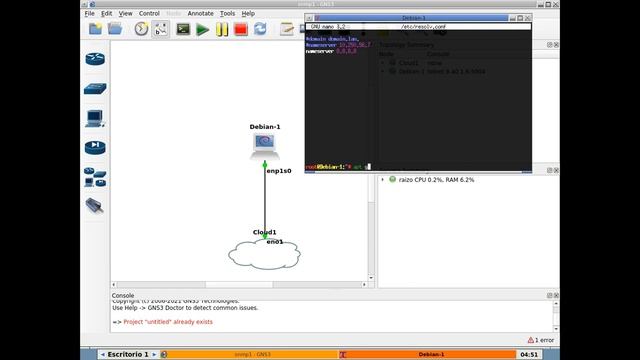This screenshot has width=640, height=360.
Task: Open the Edit menu
Action: pyautogui.click(x=107, y=13)
